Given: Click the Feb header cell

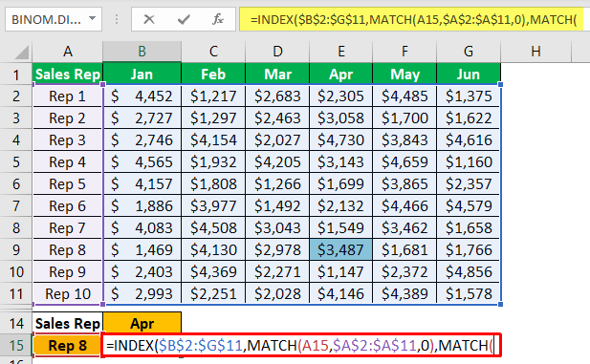Looking at the screenshot, I should 213,75.
